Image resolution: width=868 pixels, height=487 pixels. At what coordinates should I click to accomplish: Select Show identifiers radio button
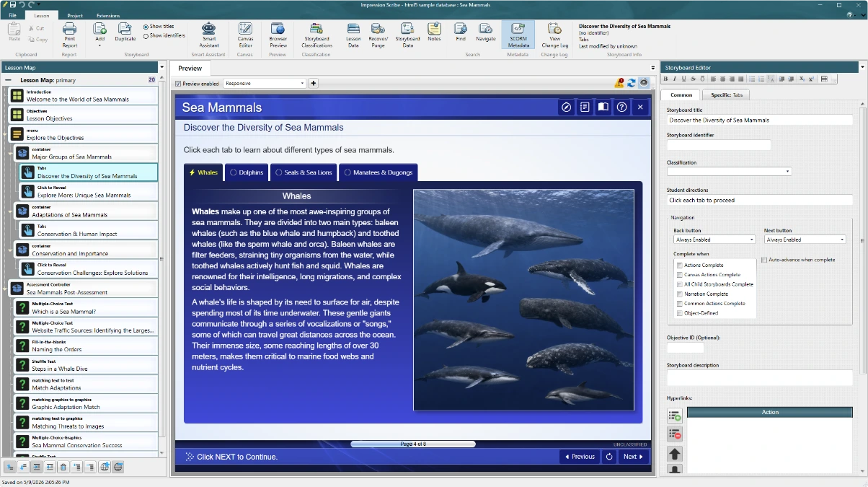[x=146, y=35]
